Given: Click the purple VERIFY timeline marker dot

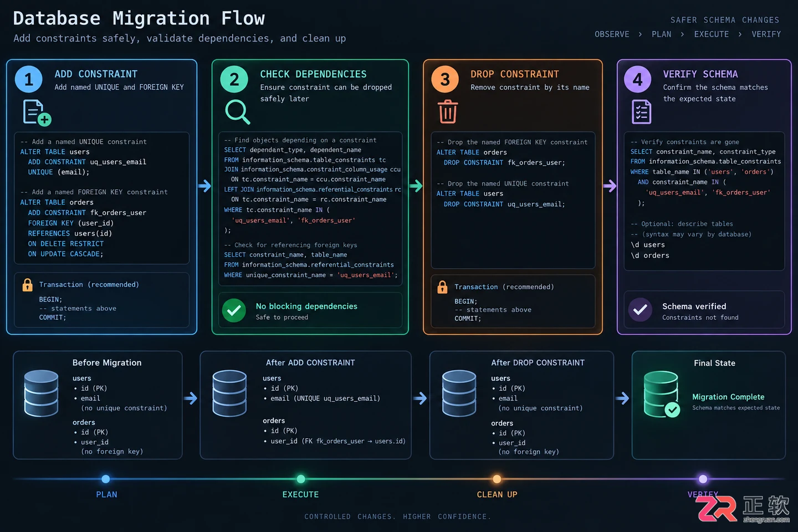Looking at the screenshot, I should (703, 479).
